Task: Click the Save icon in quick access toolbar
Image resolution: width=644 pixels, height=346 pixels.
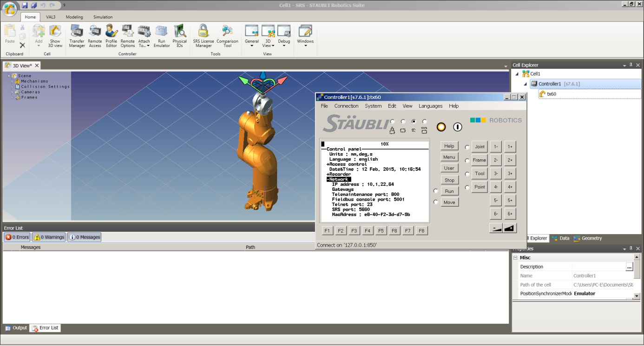Action: pyautogui.click(x=25, y=5)
